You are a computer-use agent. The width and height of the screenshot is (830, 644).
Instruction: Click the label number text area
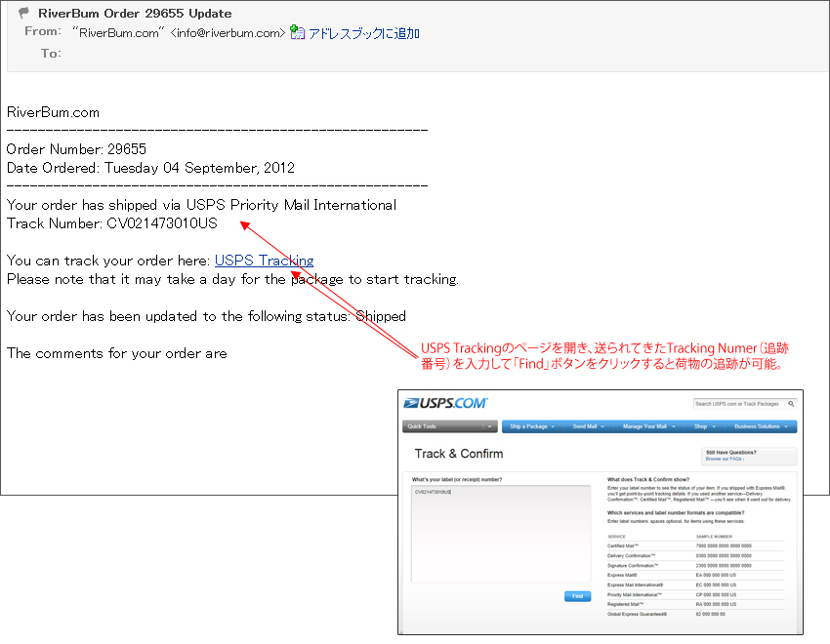(x=501, y=534)
